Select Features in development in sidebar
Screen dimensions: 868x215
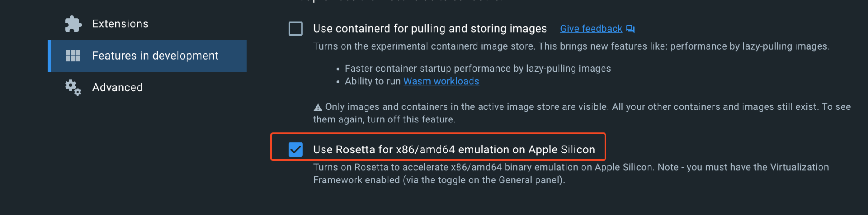pos(155,56)
